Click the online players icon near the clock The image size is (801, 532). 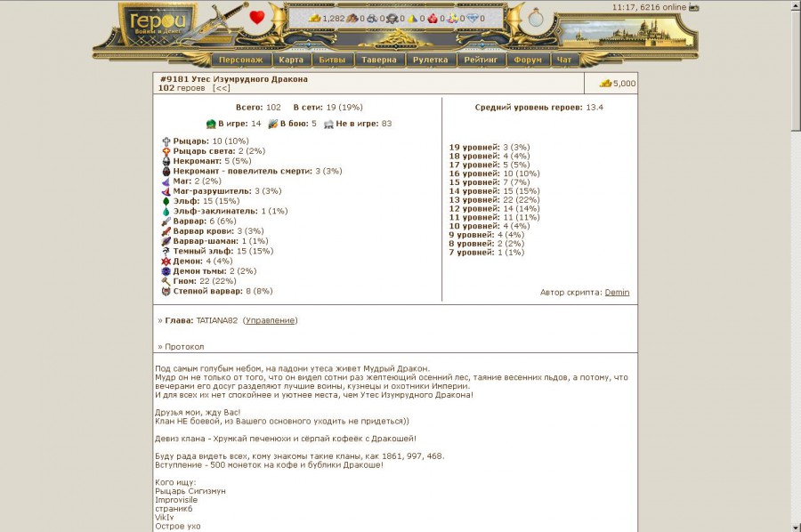[694, 7]
